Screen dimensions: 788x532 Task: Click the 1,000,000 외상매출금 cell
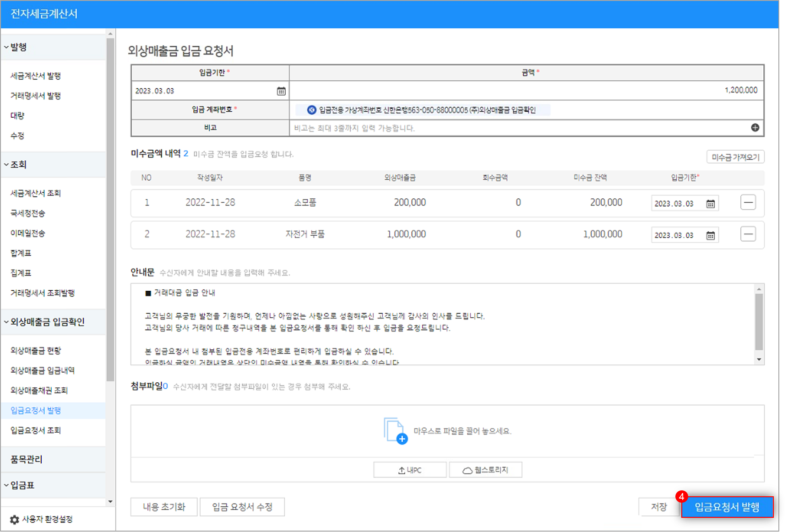(x=406, y=234)
